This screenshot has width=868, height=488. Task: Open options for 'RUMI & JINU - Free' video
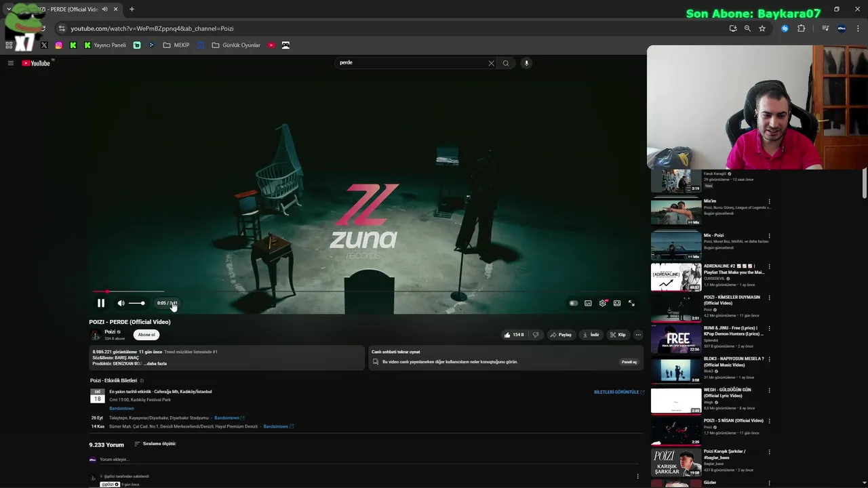coord(769,329)
